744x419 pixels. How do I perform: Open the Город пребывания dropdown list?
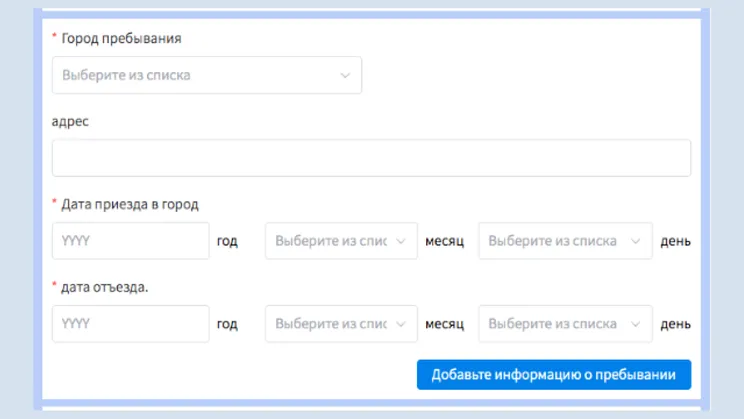tap(206, 75)
